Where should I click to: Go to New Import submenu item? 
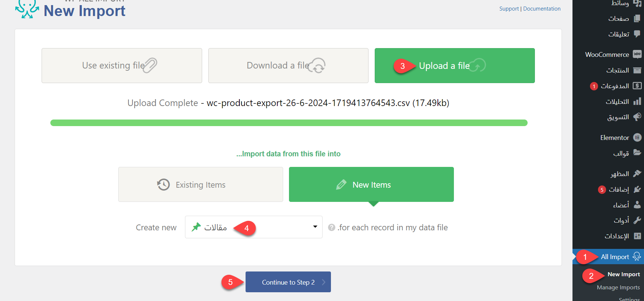pos(624,274)
